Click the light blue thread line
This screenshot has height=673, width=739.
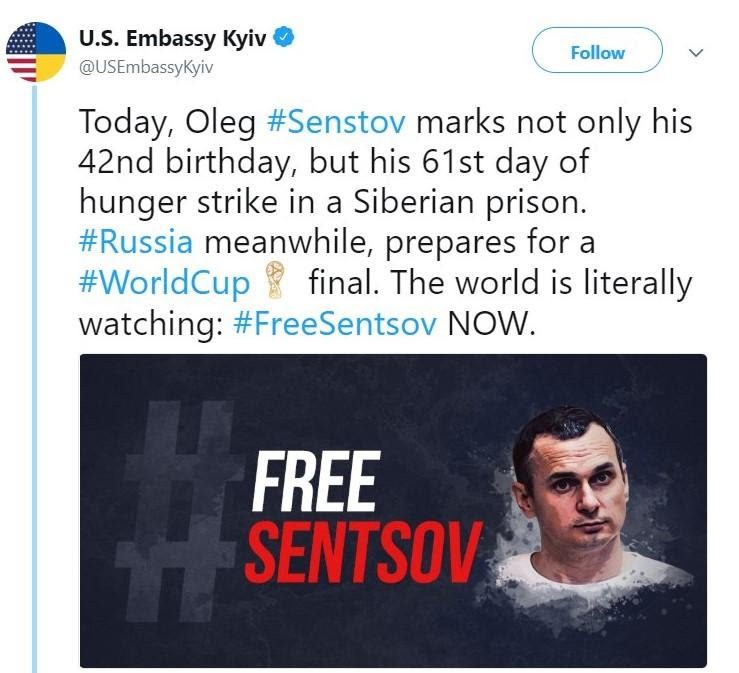click(x=34, y=377)
